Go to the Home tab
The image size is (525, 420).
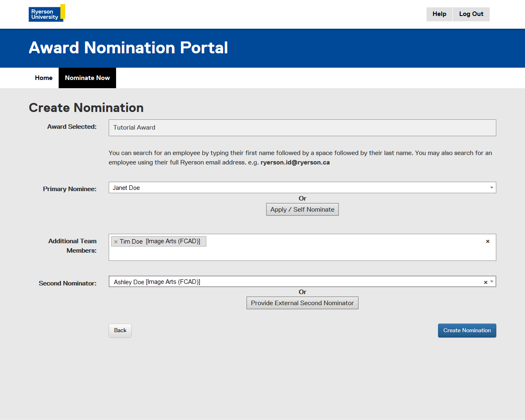pos(43,78)
